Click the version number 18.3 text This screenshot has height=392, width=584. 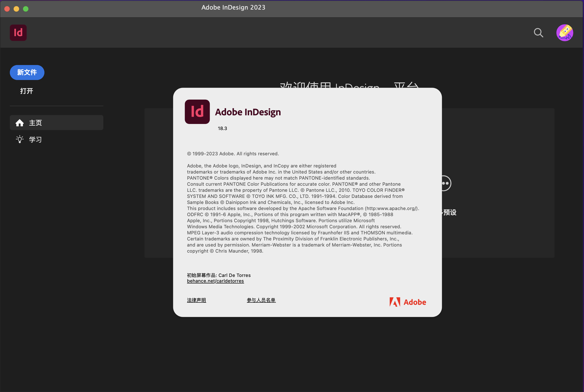tap(222, 128)
